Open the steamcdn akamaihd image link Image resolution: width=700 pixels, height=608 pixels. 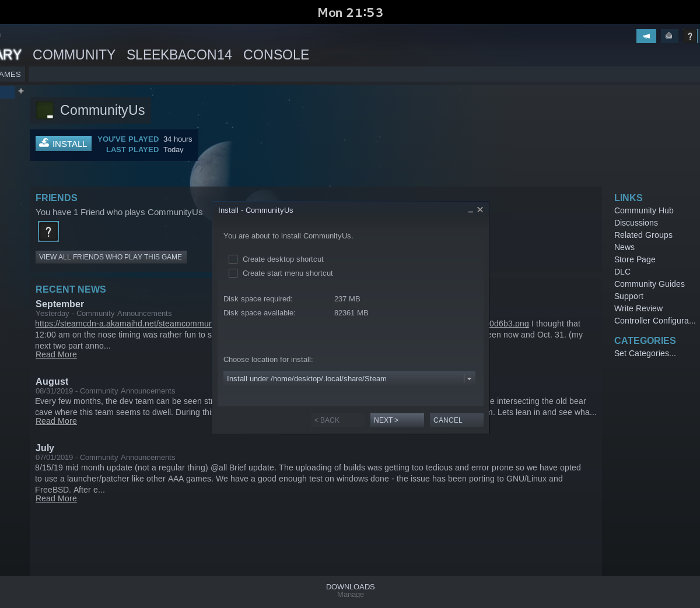tap(123, 324)
